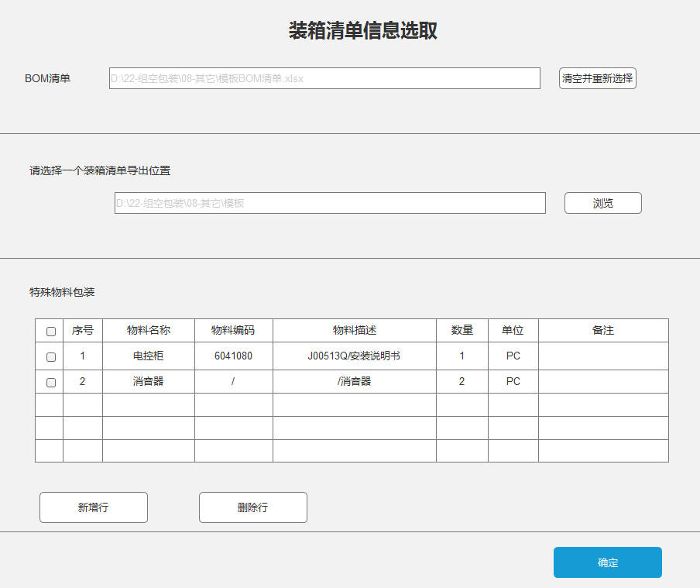Select the 物料编码 cell showing 6041080
This screenshot has width=700, height=588.
coord(232,356)
